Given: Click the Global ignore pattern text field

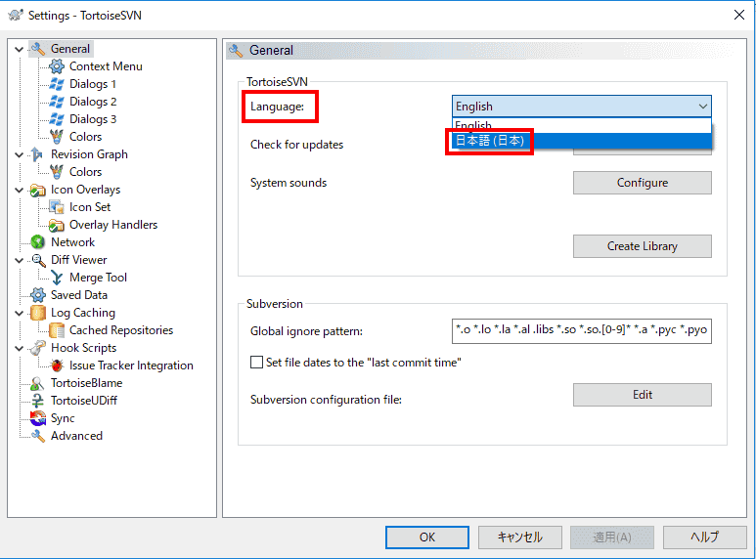Looking at the screenshot, I should pyautogui.click(x=582, y=331).
